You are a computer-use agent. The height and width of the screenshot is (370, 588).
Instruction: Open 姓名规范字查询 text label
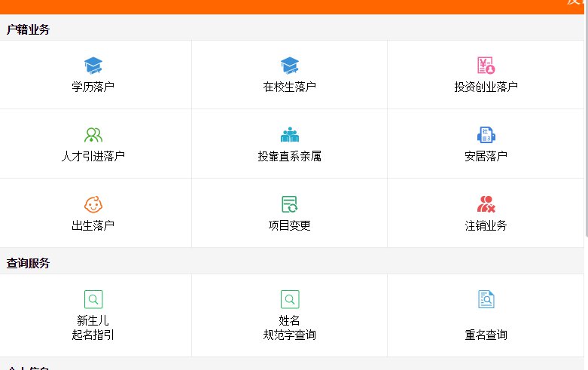pos(290,327)
